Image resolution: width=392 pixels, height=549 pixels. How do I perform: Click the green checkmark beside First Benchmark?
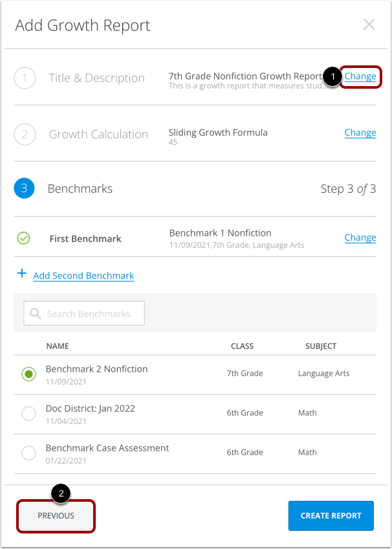(24, 238)
